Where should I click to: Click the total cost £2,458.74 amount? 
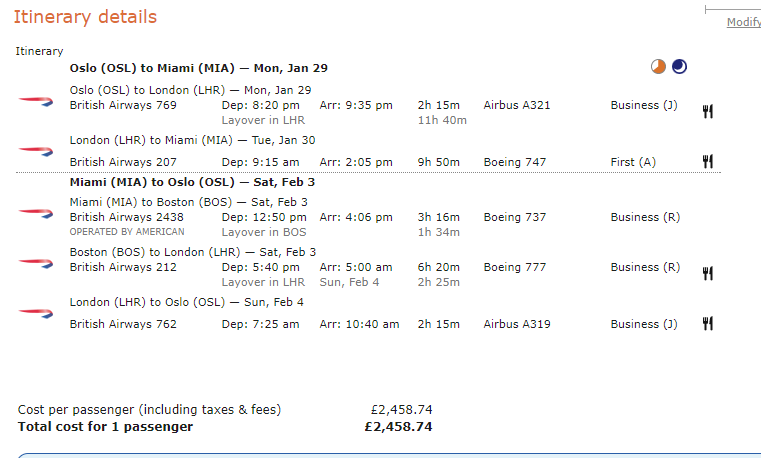point(398,427)
